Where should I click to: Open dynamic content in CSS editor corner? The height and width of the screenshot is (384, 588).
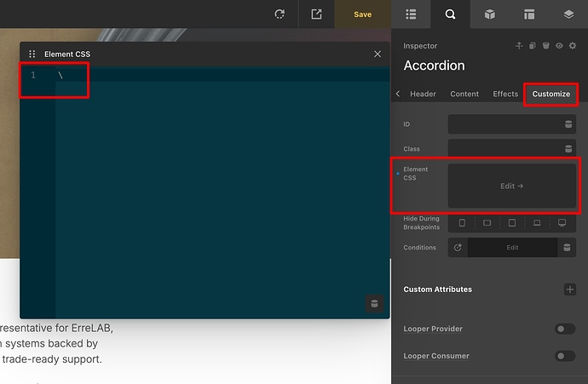click(x=374, y=303)
